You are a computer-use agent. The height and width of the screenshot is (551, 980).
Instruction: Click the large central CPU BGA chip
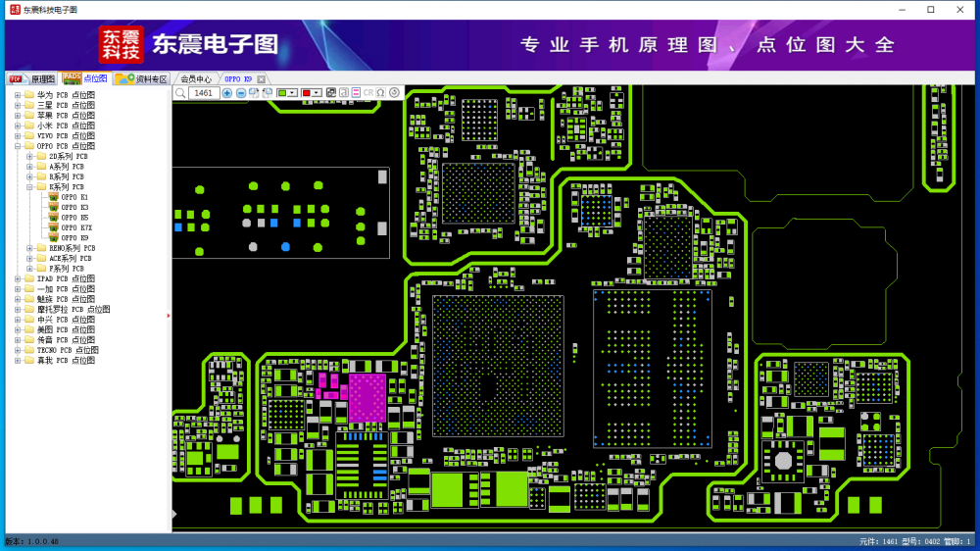pos(498,366)
